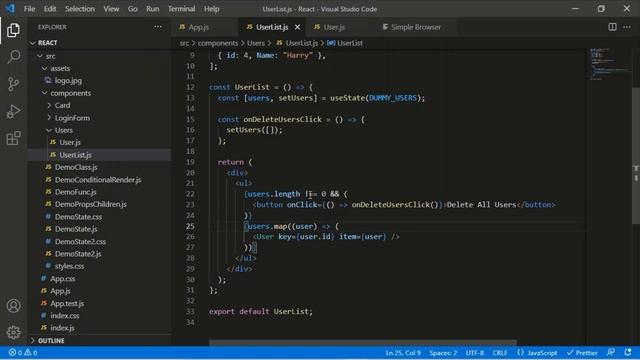Click the feedback icon in status bar
The image size is (640, 360).
click(x=611, y=352)
